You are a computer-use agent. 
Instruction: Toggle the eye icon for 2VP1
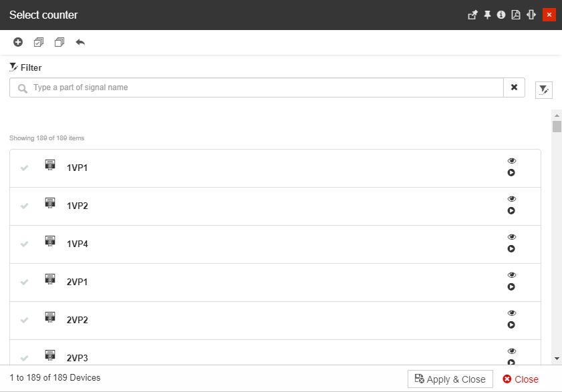tap(512, 275)
